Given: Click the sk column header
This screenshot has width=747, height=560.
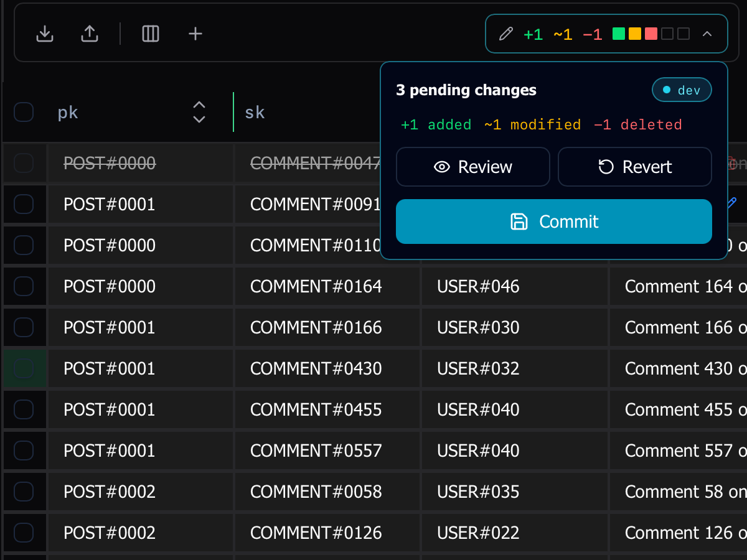Looking at the screenshot, I should [255, 113].
